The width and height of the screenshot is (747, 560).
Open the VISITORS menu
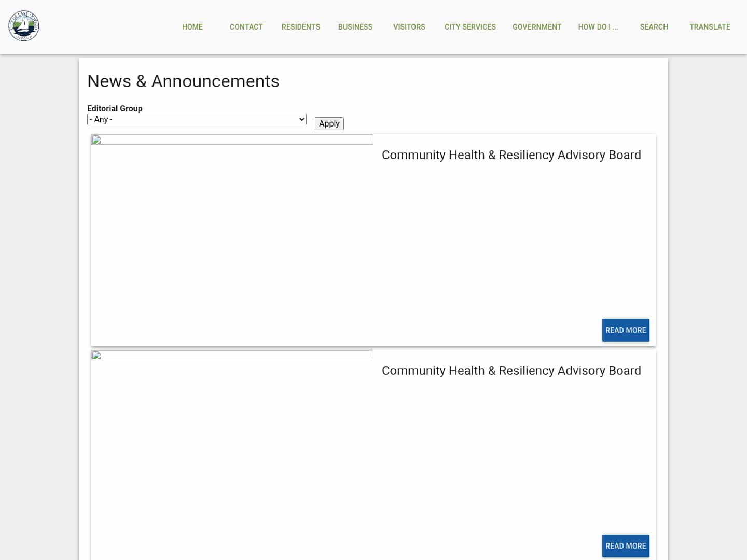point(409,26)
